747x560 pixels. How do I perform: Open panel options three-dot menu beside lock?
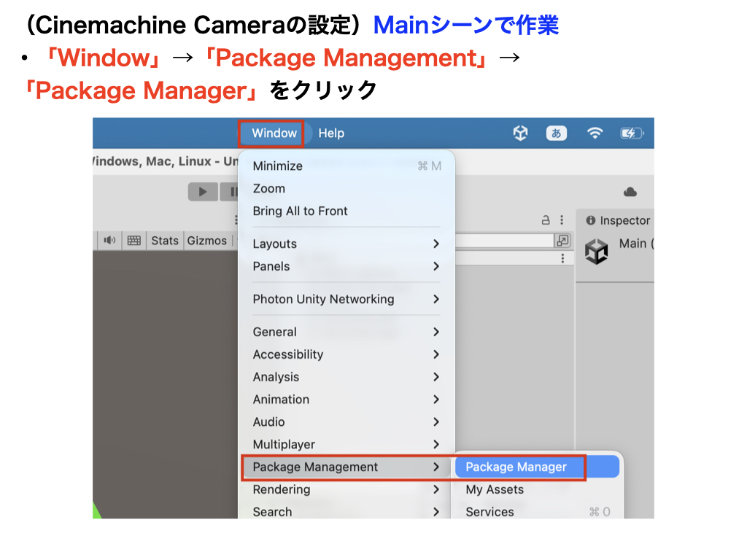[562, 220]
